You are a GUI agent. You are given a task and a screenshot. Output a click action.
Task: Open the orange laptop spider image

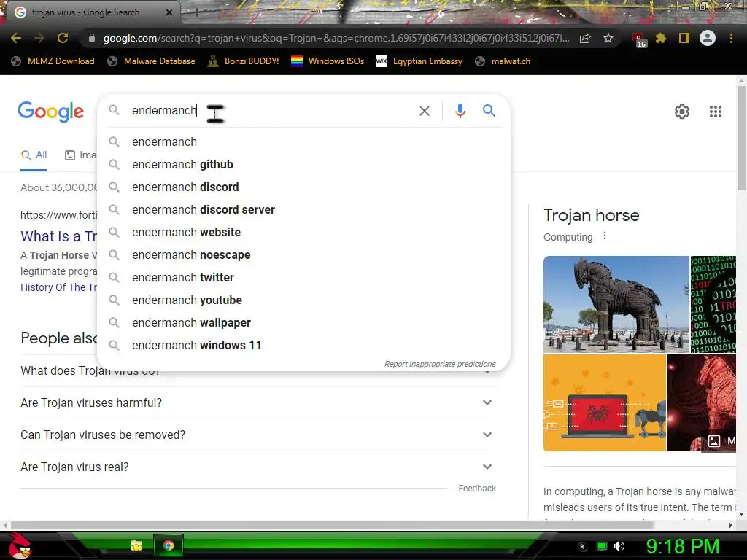pos(605,402)
